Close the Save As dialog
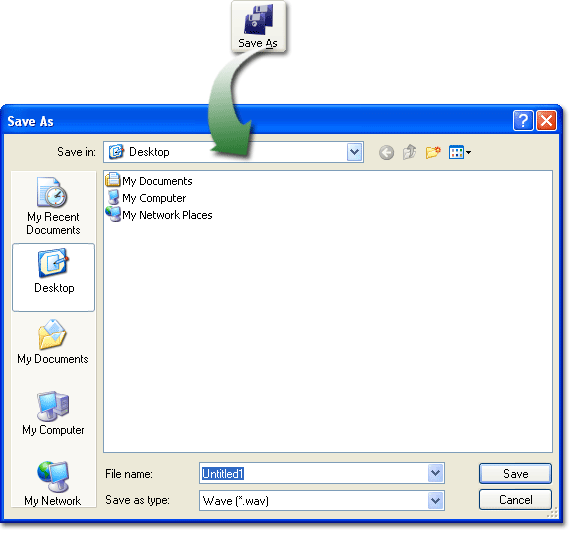The width and height of the screenshot is (588, 540). click(x=546, y=121)
